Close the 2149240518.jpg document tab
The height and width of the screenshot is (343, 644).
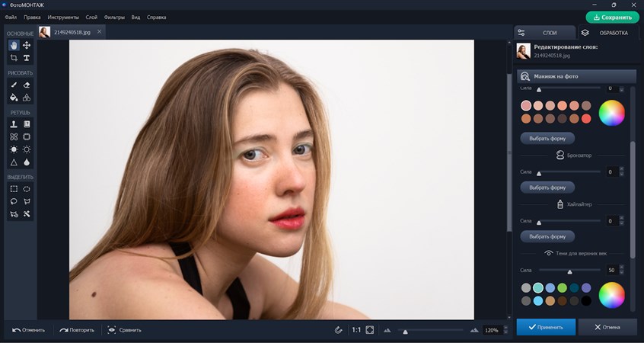tap(99, 32)
